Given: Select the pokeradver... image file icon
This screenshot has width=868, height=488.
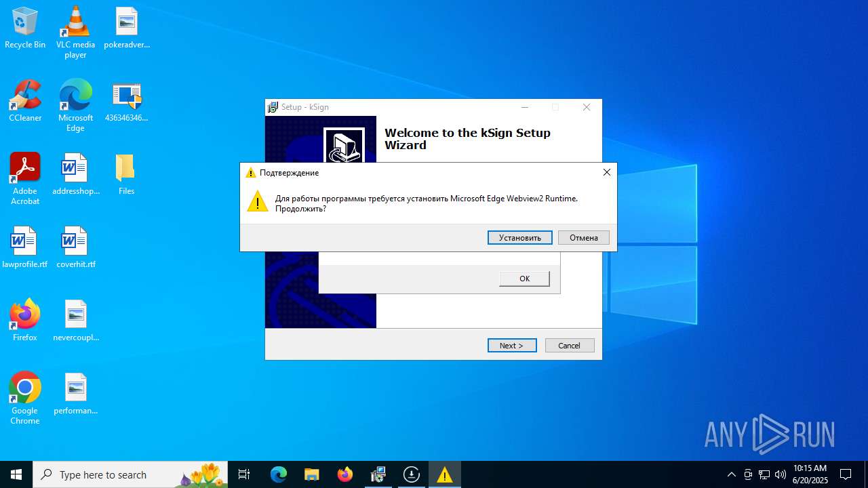Looking at the screenshot, I should click(127, 28).
